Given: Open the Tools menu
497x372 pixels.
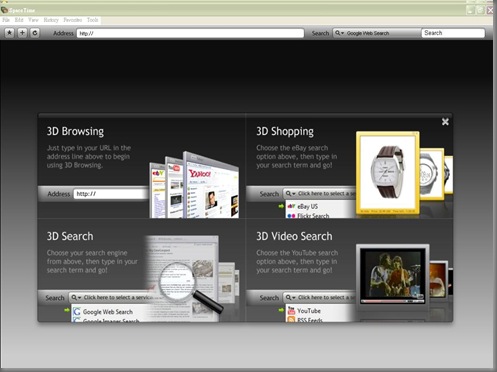Looking at the screenshot, I should (93, 20).
